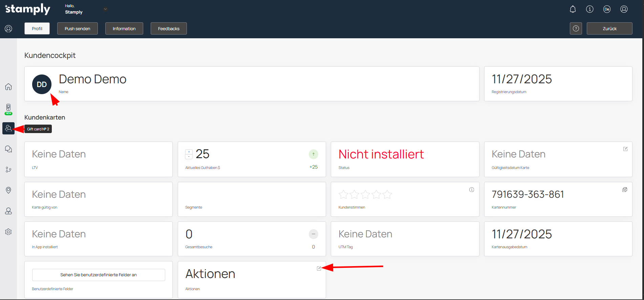Switch to the Push senden tab
Viewport: 644px width, 300px height.
pyautogui.click(x=78, y=28)
